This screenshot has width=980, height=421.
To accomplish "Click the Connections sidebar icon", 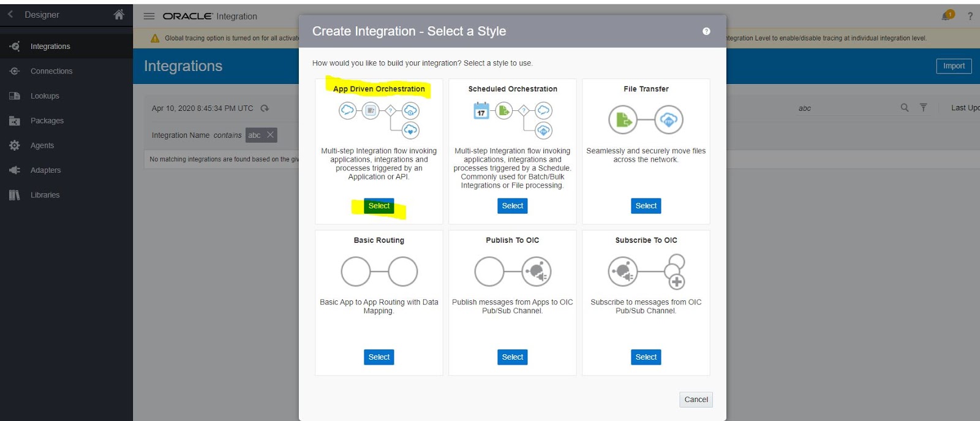I will coord(15,71).
